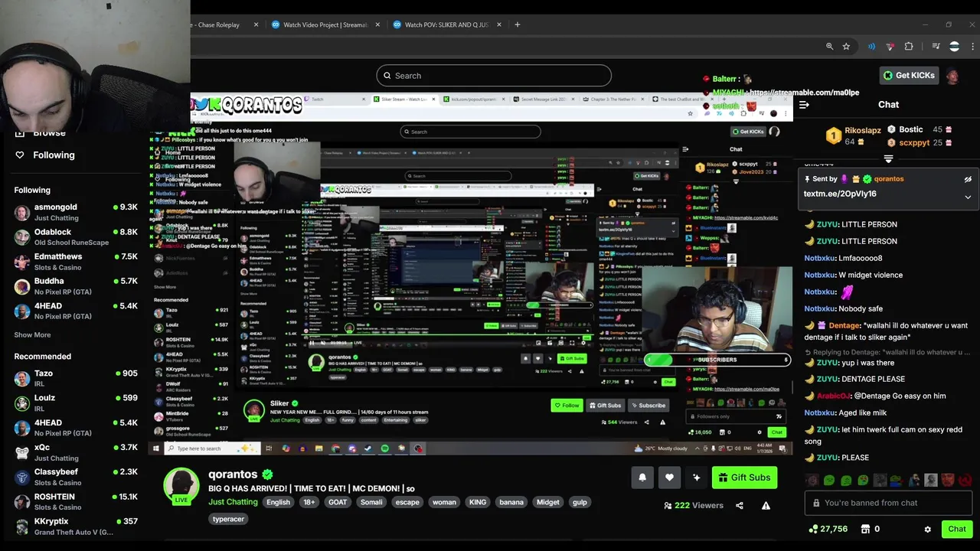980x551 pixels.
Task: Open ROSHTEIN channel under Recommended
Action: [x=75, y=501]
